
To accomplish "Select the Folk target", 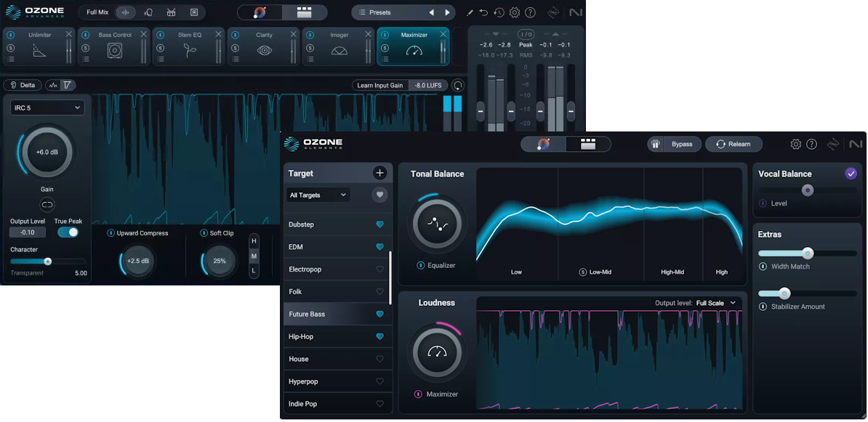I will (x=338, y=291).
